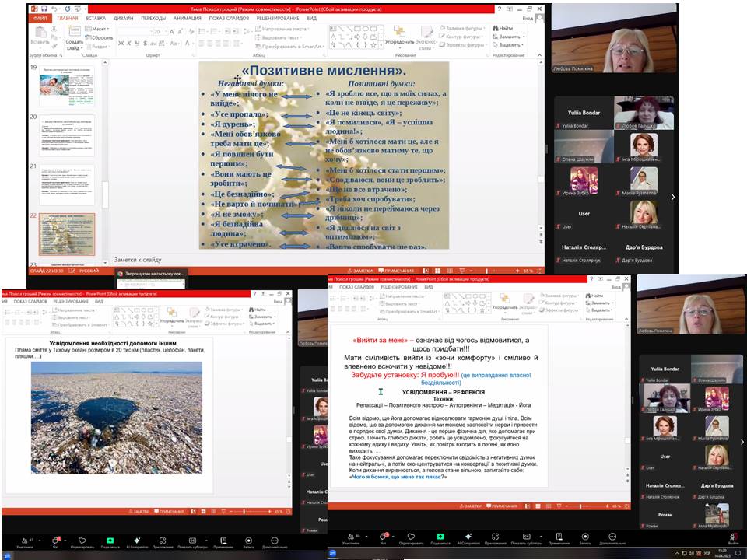Click Заметки к слайду notes field
The image size is (747, 560).
[138, 259]
